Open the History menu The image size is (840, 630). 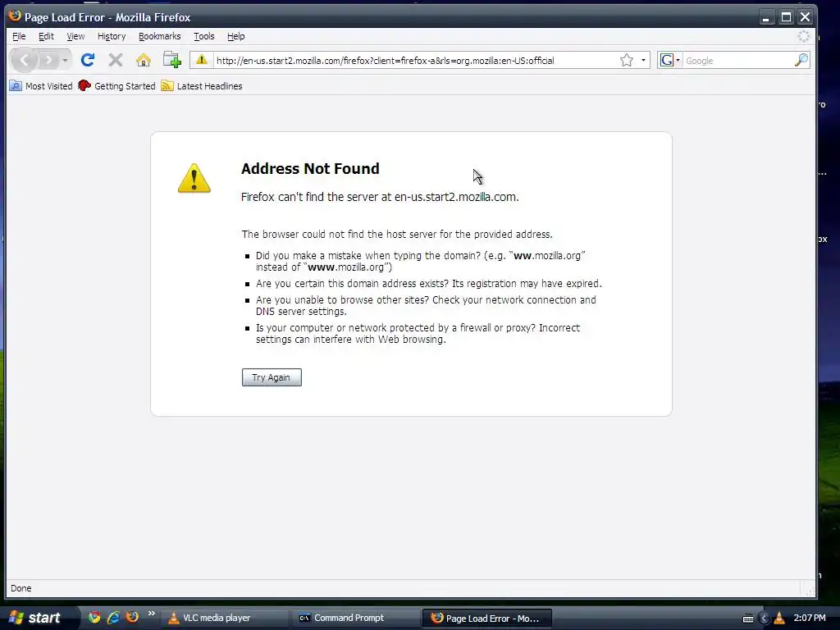coord(112,36)
